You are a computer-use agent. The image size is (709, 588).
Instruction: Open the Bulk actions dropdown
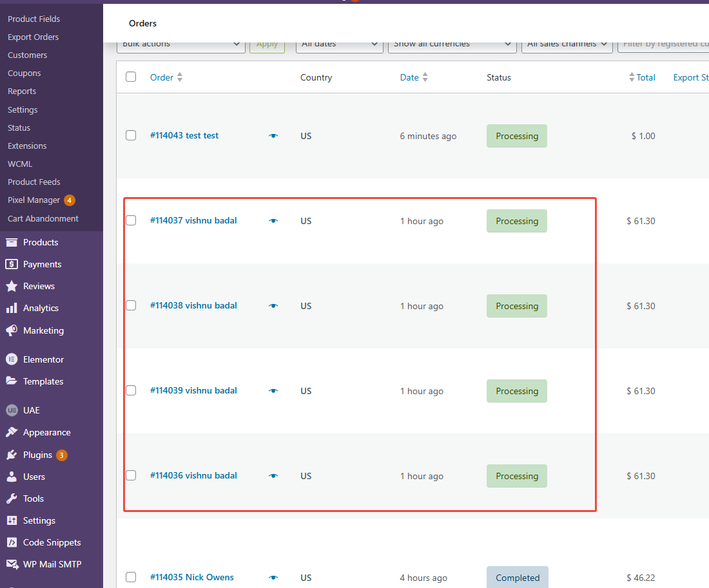pos(181,44)
